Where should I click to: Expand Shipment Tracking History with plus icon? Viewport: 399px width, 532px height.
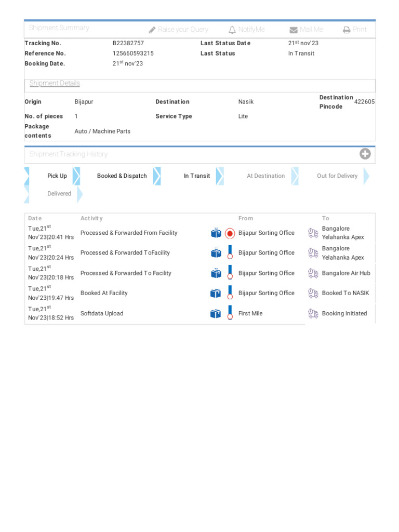[x=365, y=154]
